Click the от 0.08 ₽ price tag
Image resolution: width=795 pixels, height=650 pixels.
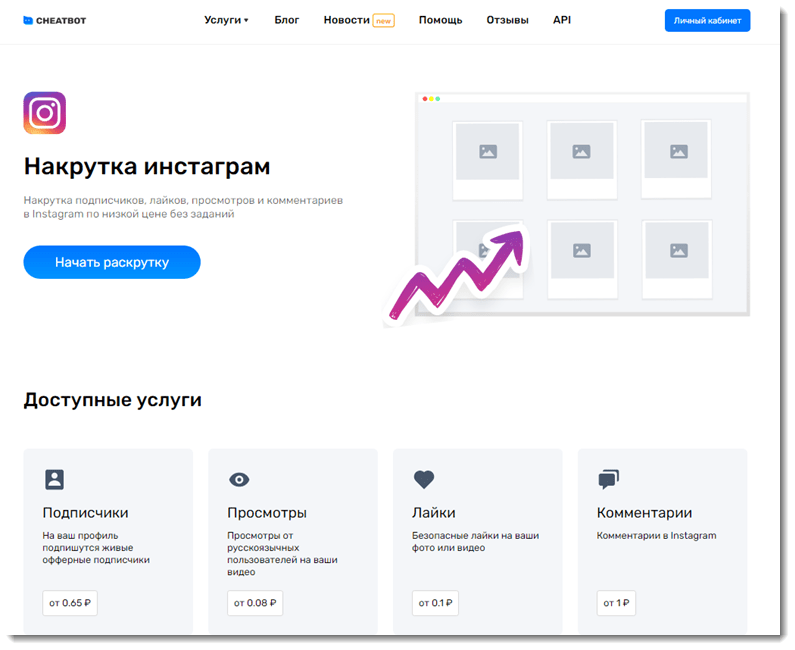pos(255,603)
